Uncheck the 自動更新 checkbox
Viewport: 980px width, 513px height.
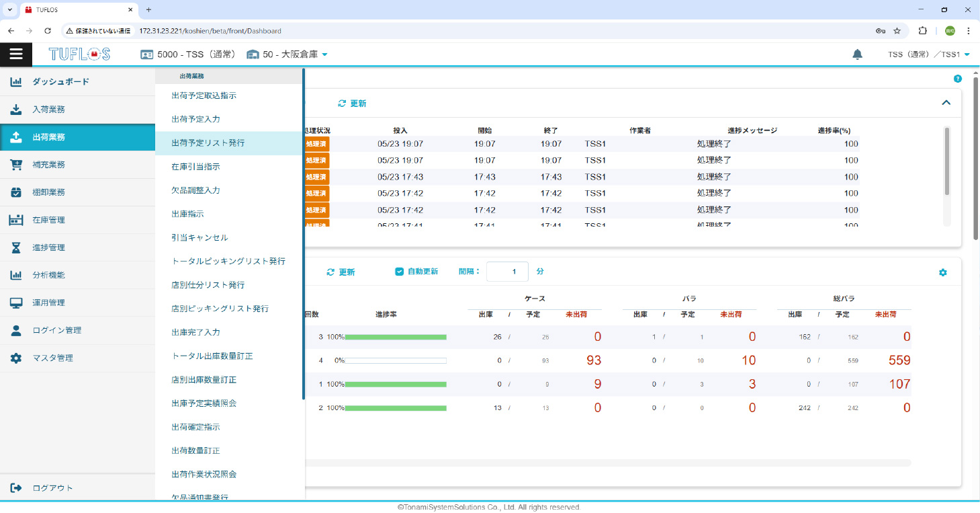399,272
